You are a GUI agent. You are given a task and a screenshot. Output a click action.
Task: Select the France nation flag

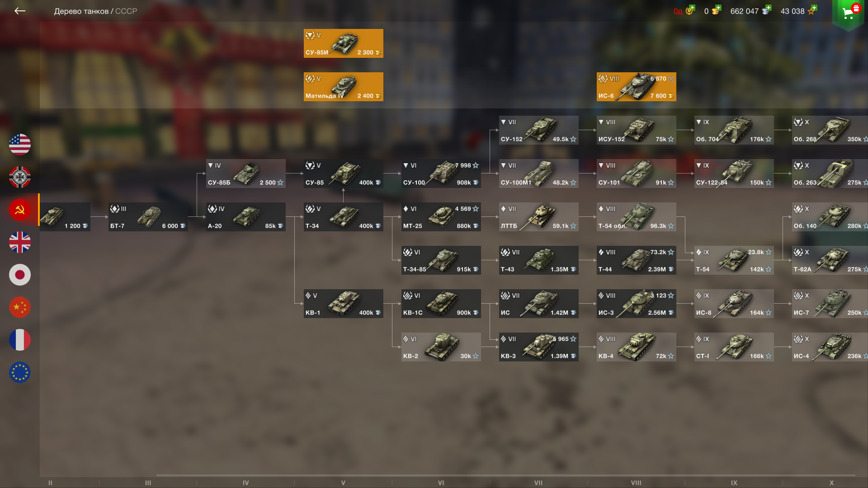point(20,340)
